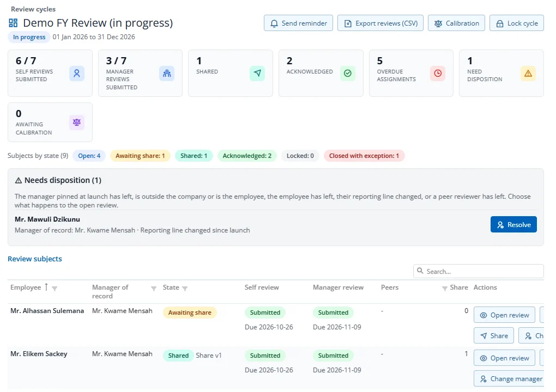Click the clock icon in Overdue Assignments card
Viewport: 556px width, 392px height.
tap(438, 73)
